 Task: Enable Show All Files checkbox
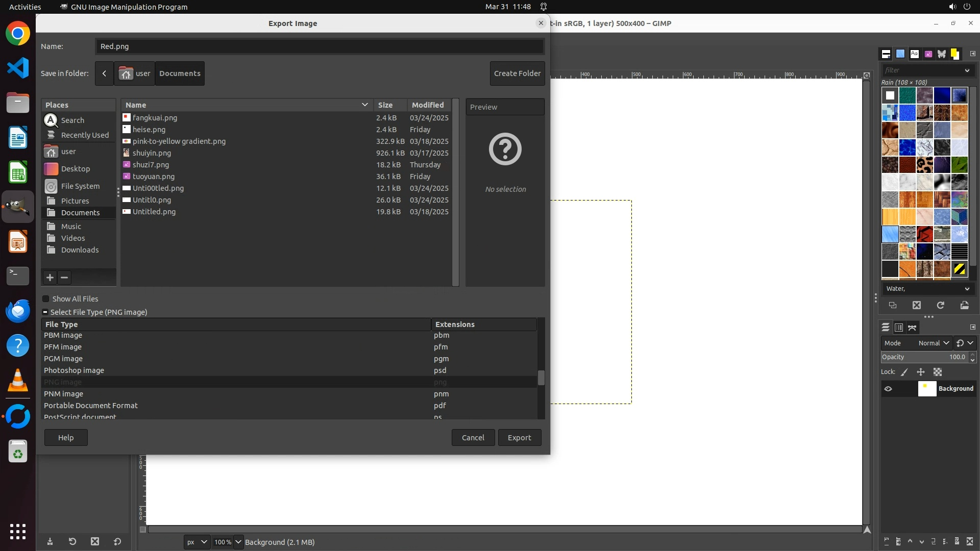pyautogui.click(x=46, y=299)
